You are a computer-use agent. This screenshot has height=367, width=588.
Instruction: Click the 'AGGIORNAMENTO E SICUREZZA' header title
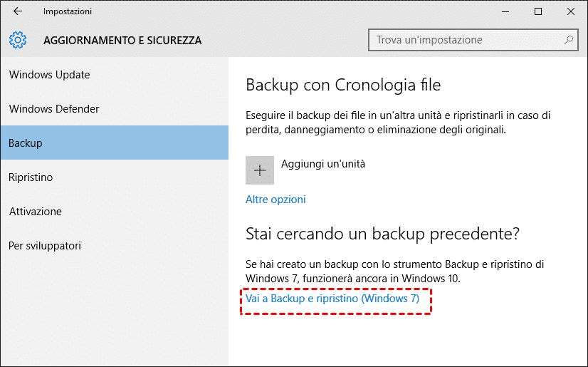tap(122, 41)
